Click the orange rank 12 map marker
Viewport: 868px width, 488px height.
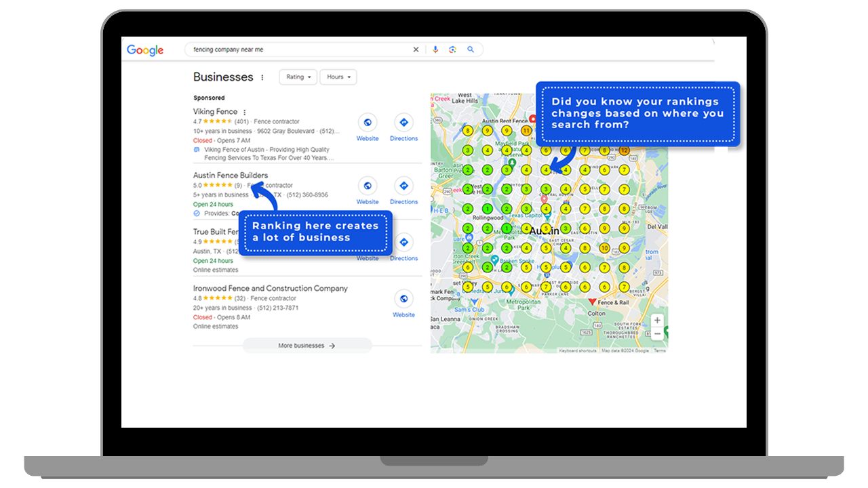pos(624,150)
